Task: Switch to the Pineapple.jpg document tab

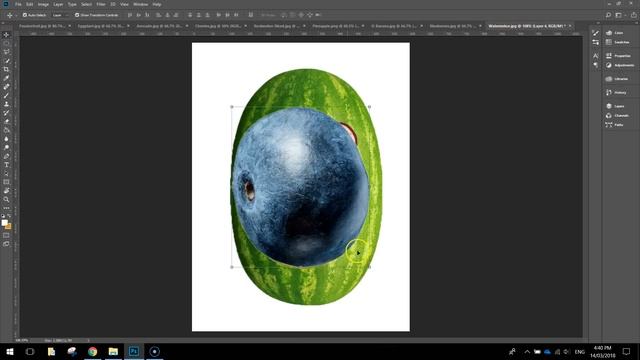Action: [x=336, y=26]
